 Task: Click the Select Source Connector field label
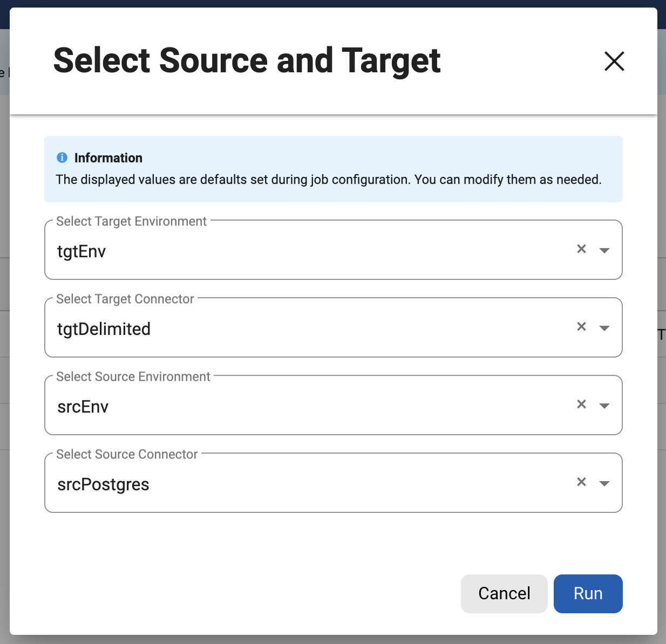click(127, 454)
